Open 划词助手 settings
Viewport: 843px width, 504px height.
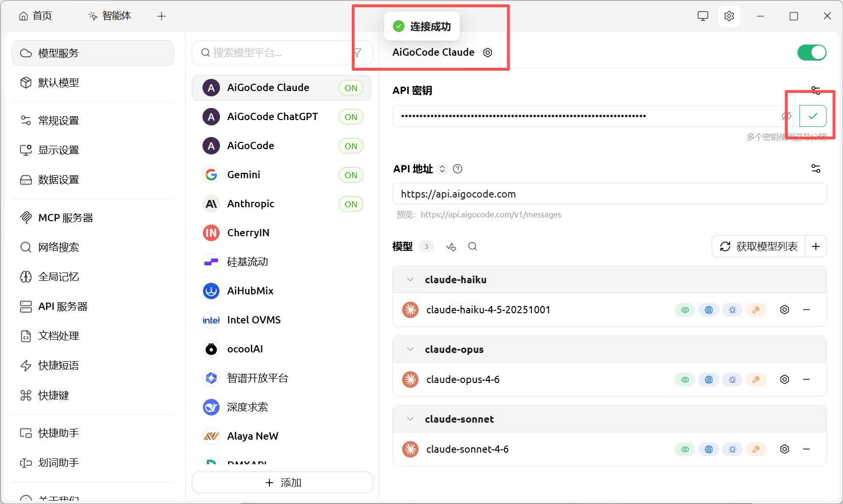tap(93, 463)
